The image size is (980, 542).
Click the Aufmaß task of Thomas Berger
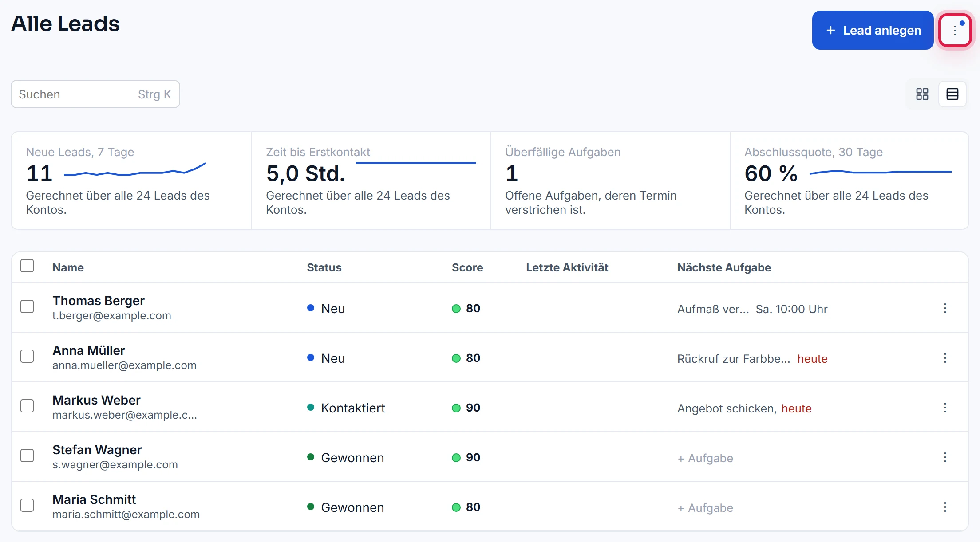tap(713, 309)
